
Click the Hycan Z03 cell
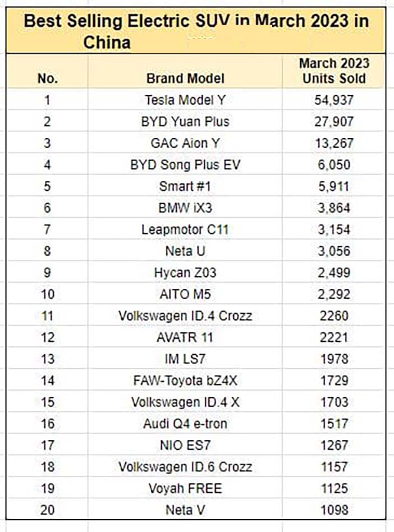point(185,272)
